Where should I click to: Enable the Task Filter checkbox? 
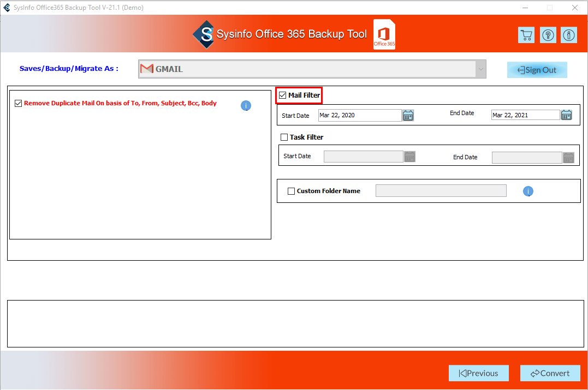[x=284, y=137]
